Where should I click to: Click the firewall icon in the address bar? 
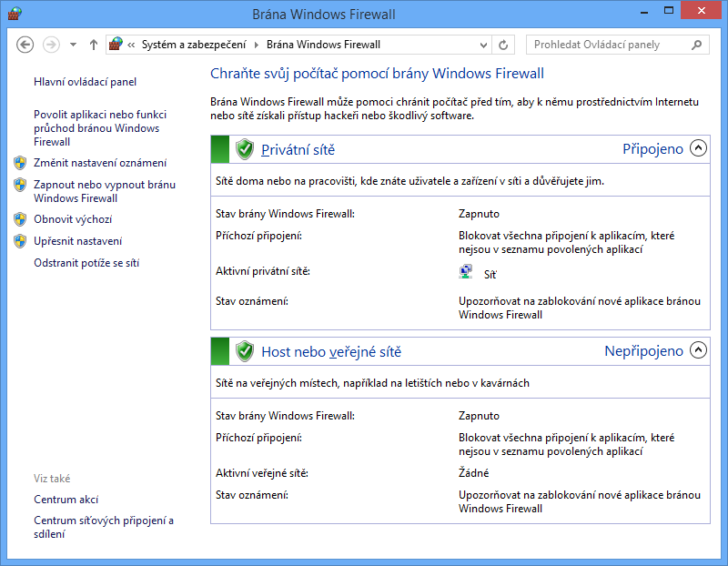point(116,45)
